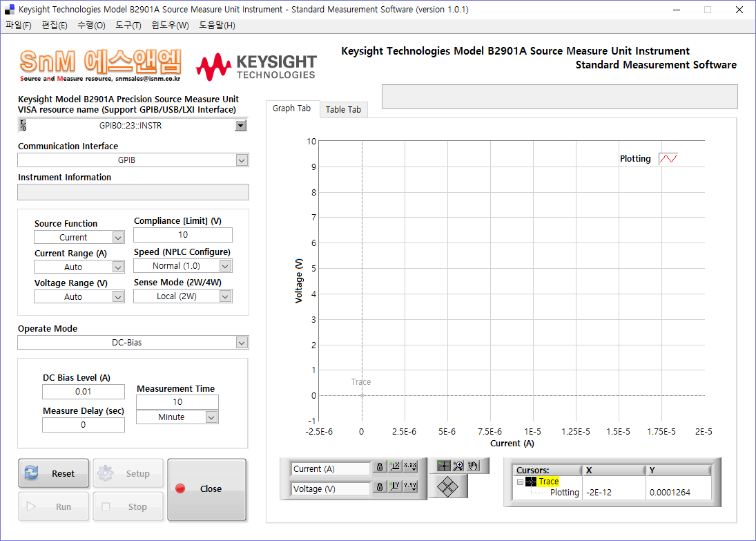Click the Setup gear icon
The height and width of the screenshot is (541, 756).
coord(105,473)
